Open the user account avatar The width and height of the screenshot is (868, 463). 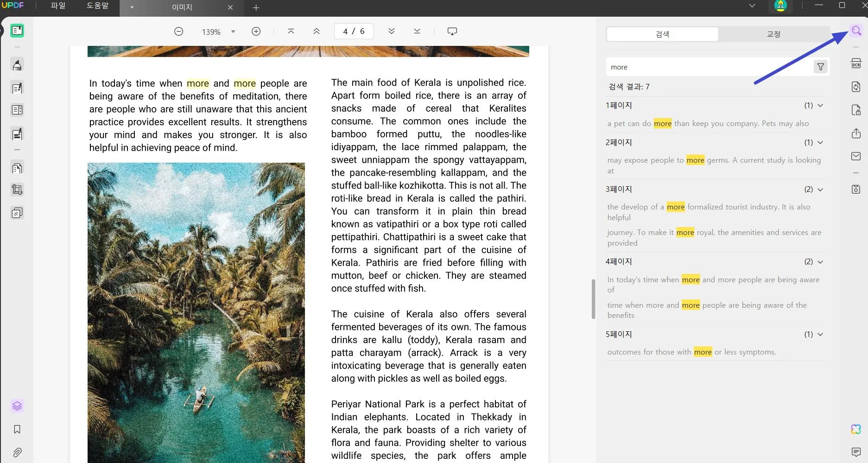[780, 6]
